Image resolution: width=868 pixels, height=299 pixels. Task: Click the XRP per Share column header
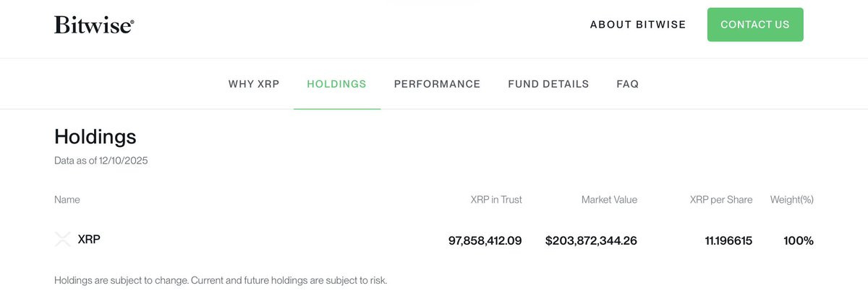[720, 199]
